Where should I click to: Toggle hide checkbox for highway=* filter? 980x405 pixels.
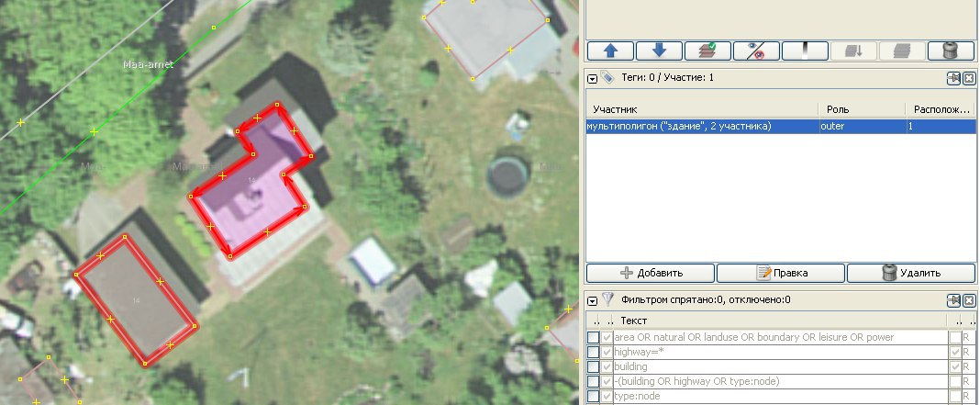coord(607,353)
